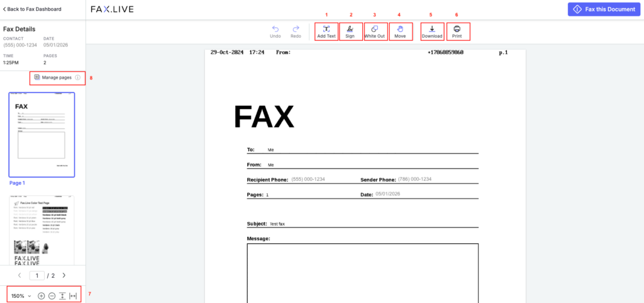Select the Page 1 thumbnail
Viewport: 644px width, 303px height.
pos(42,135)
